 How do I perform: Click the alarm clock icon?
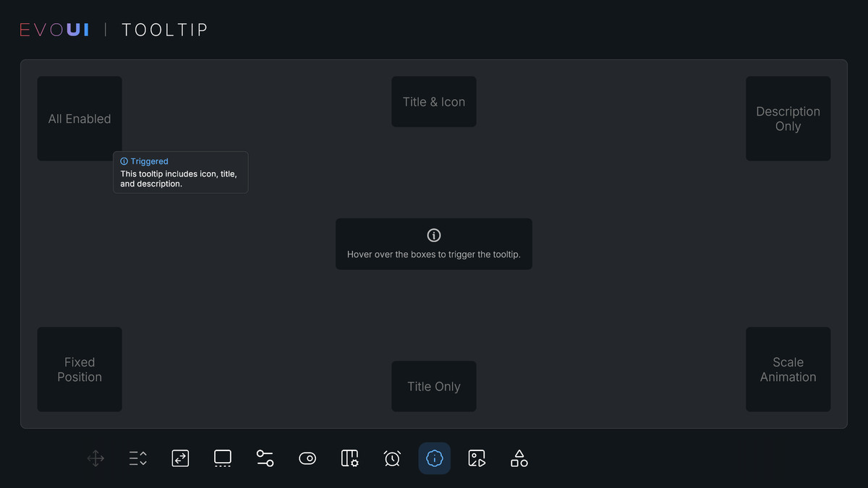pyautogui.click(x=392, y=458)
